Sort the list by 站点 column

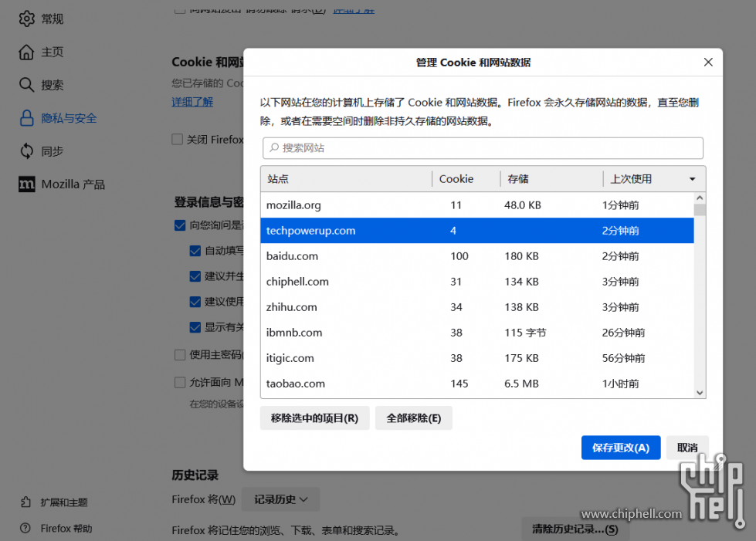click(346, 179)
